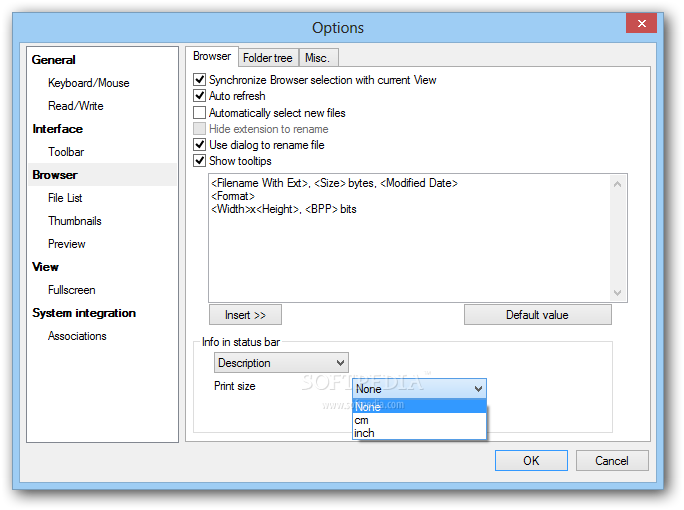Screen dimensions: 684x510
Task: Open Keyboard/Mouse settings
Action: (89, 83)
